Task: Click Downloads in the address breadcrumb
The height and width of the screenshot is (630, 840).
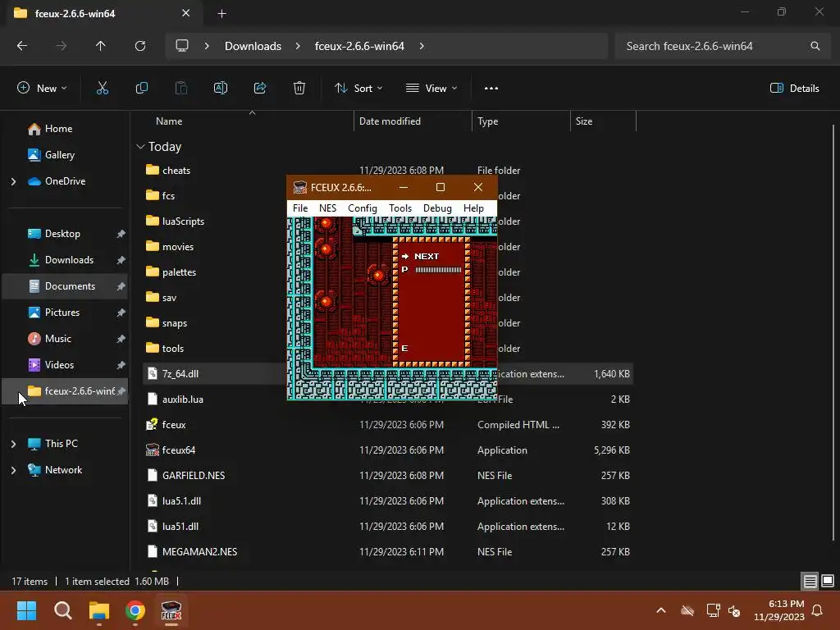Action: (x=253, y=46)
